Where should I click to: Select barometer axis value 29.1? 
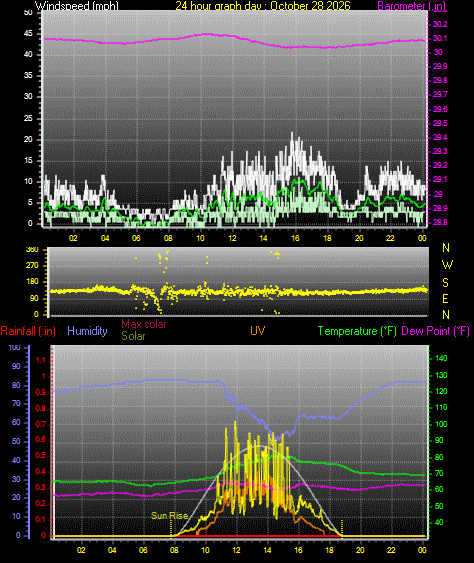(x=440, y=179)
